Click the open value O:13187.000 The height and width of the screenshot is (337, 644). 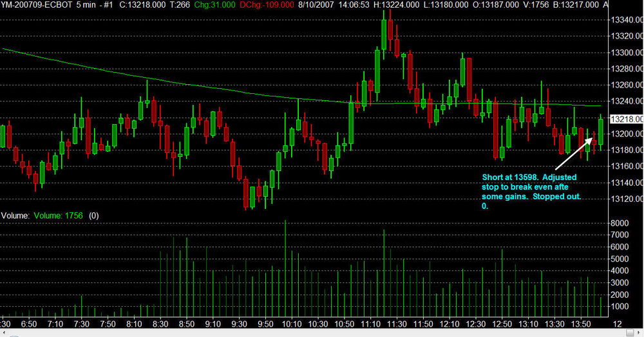(495, 5)
